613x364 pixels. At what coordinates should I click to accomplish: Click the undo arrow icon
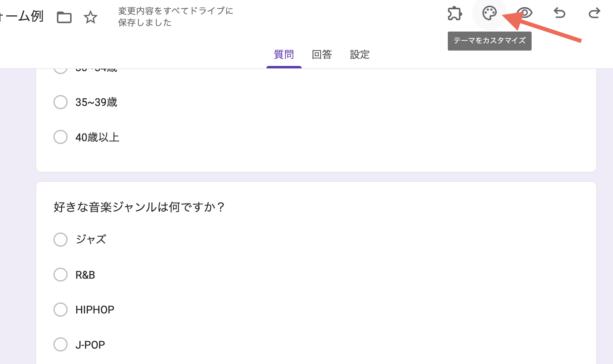pyautogui.click(x=560, y=13)
